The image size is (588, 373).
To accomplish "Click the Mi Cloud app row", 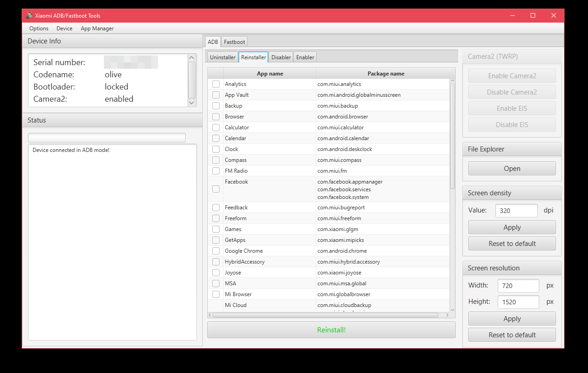I will click(328, 306).
